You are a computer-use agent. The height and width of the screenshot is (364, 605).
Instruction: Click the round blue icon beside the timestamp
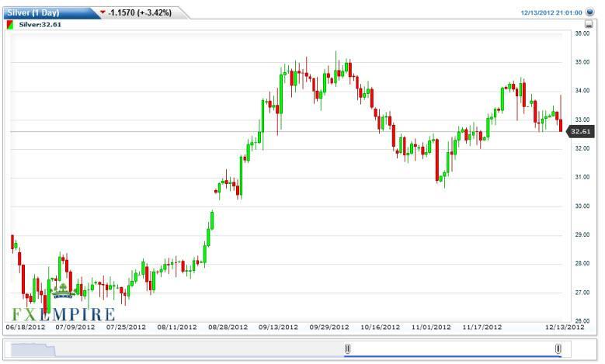pos(589,12)
